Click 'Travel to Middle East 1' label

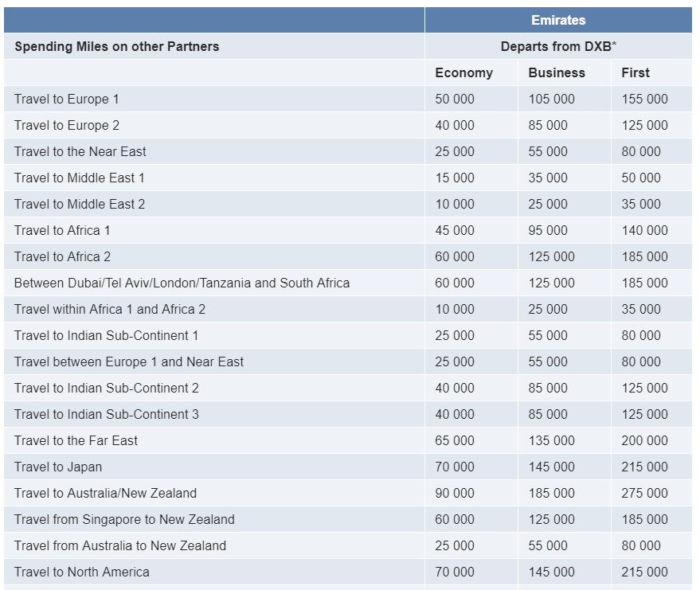point(80,178)
